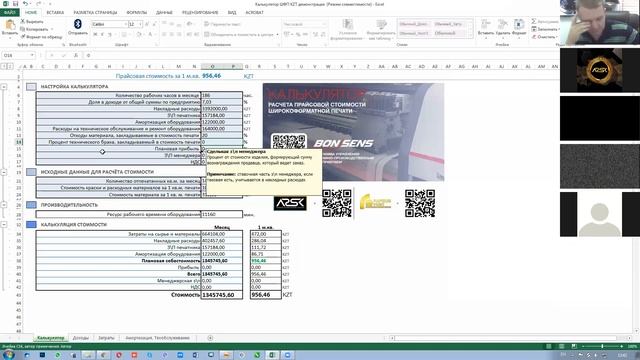This screenshot has height=360, width=640.
Task: Toggle bold formatting in ribbon
Action: tap(95, 34)
